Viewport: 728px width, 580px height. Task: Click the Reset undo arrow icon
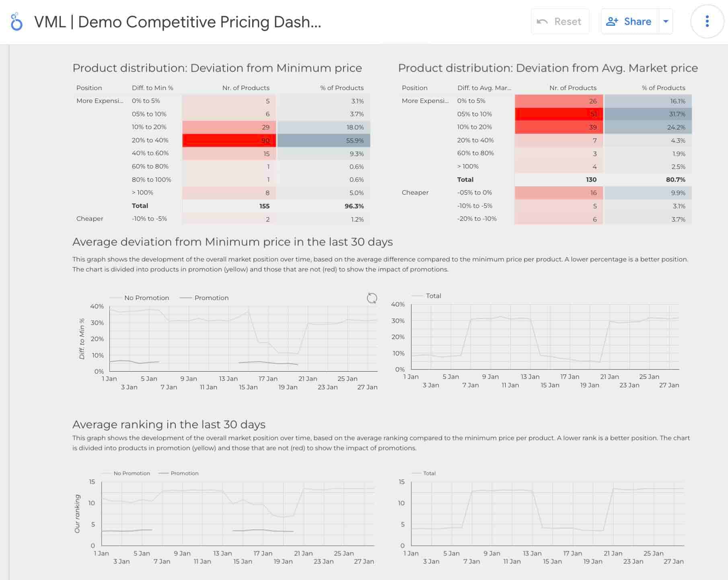coord(541,21)
